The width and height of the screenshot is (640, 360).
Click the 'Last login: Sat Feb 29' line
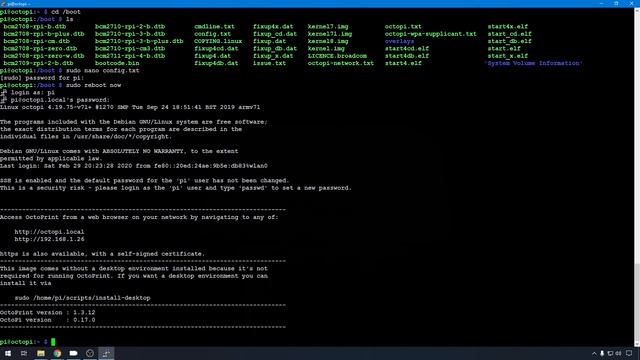[x=134, y=166]
